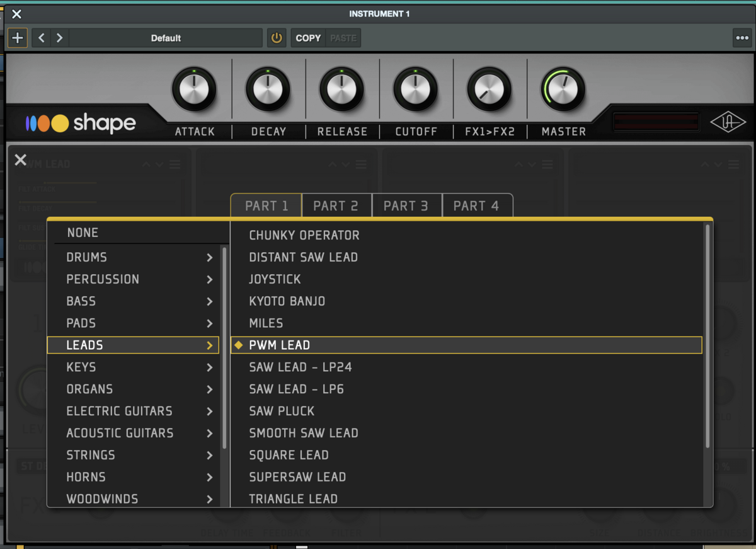Viewport: 756px width, 549px height.
Task: Load the JOYSTICK preset
Action: pyautogui.click(x=466, y=279)
